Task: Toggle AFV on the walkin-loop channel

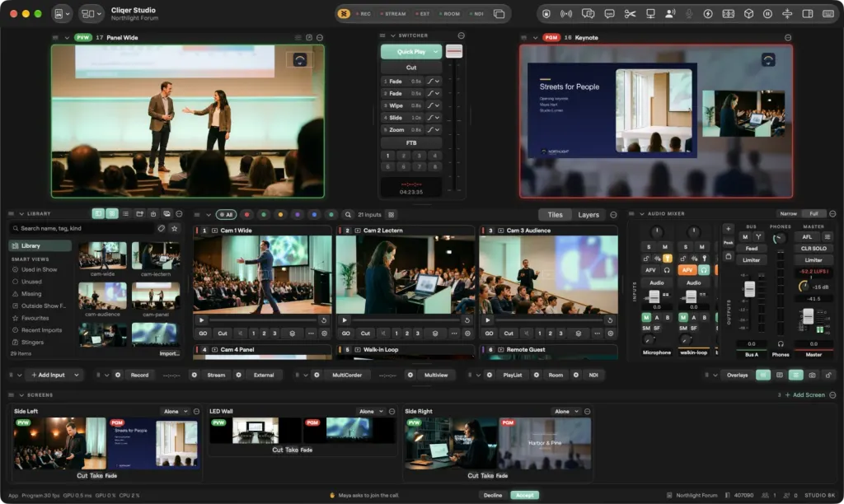Action: pos(687,270)
